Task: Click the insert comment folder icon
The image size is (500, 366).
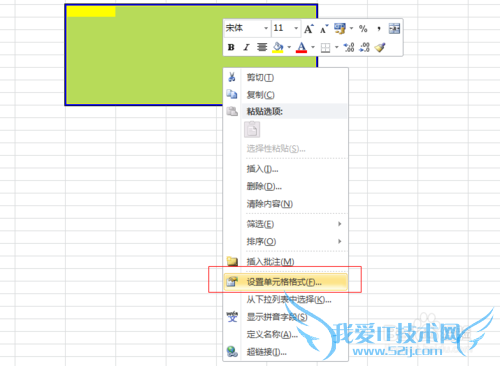Action: (232, 261)
